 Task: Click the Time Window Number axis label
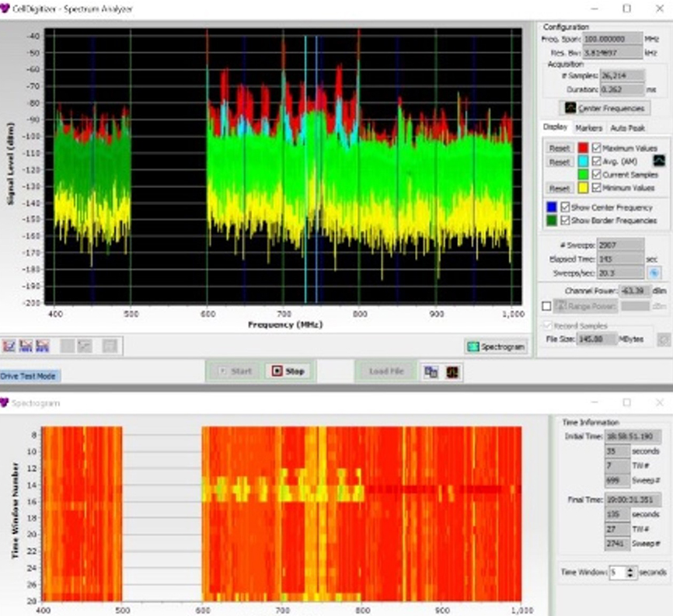[16, 510]
